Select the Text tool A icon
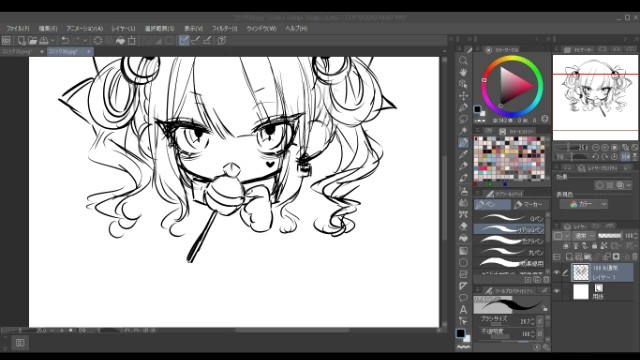The image size is (640, 360). (463, 310)
